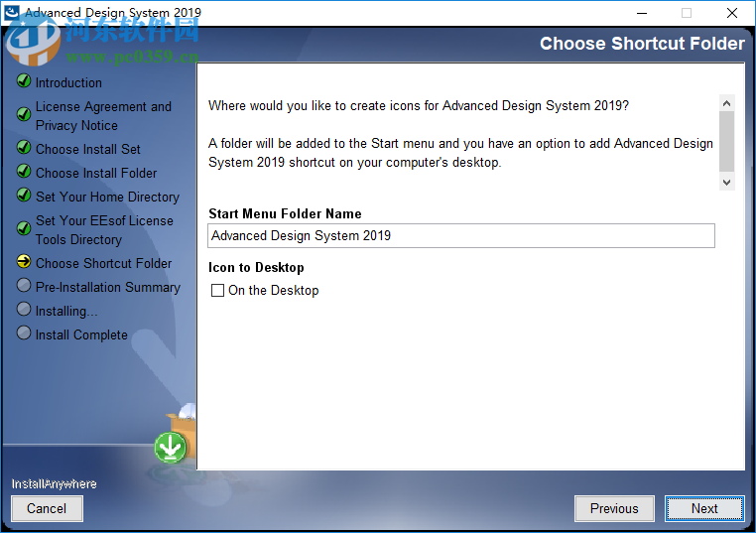Screen dimensions: 756x533
Task: Select the Introduction step label
Action: coord(68,83)
